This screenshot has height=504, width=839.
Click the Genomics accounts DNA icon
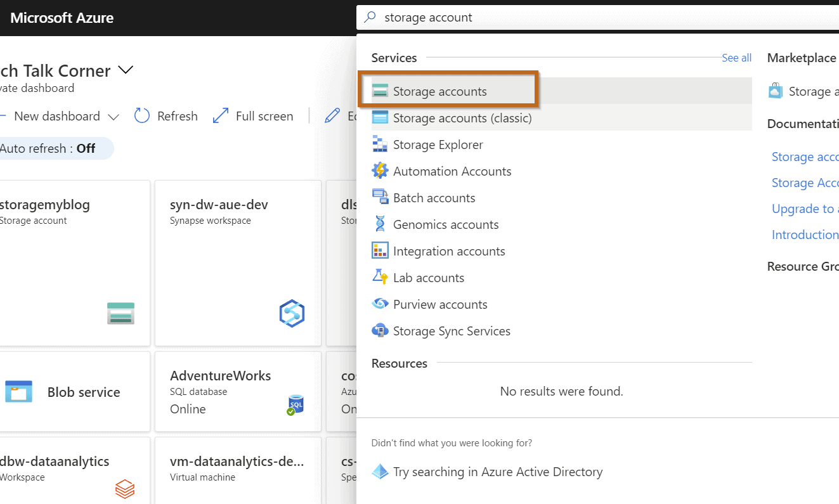pyautogui.click(x=380, y=224)
